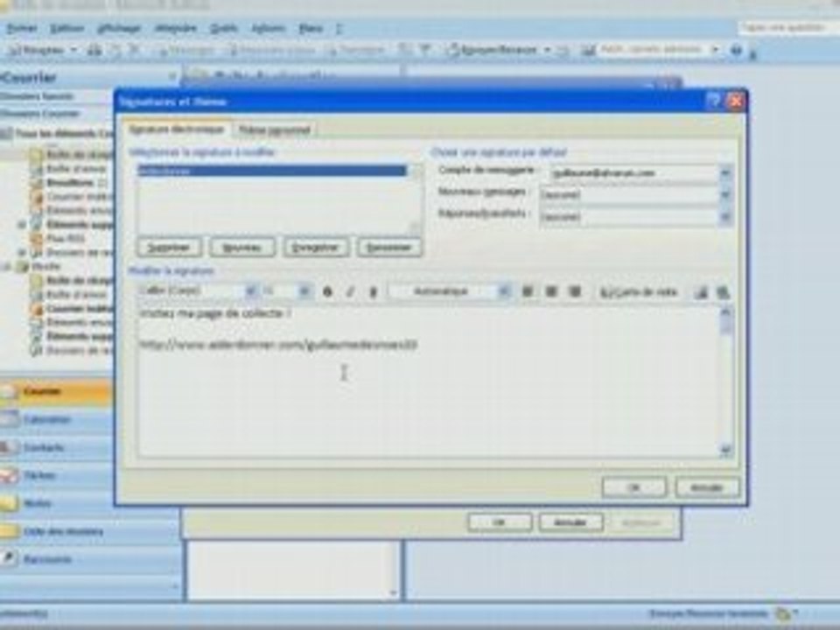Insert a hyperlink into the signature

tap(723, 292)
